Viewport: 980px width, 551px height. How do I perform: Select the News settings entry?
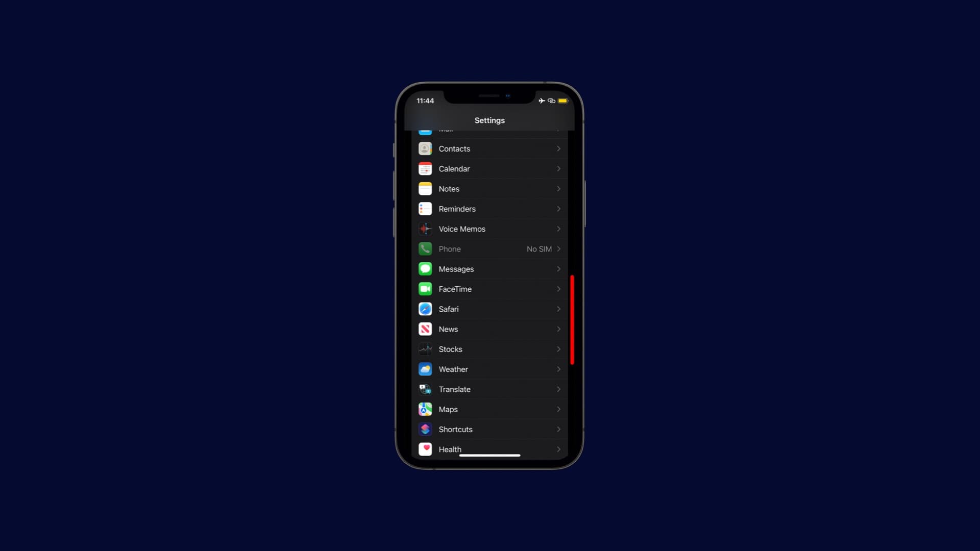point(489,329)
